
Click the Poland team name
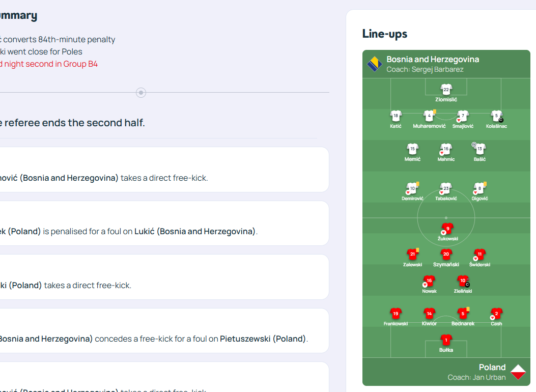tap(492, 367)
